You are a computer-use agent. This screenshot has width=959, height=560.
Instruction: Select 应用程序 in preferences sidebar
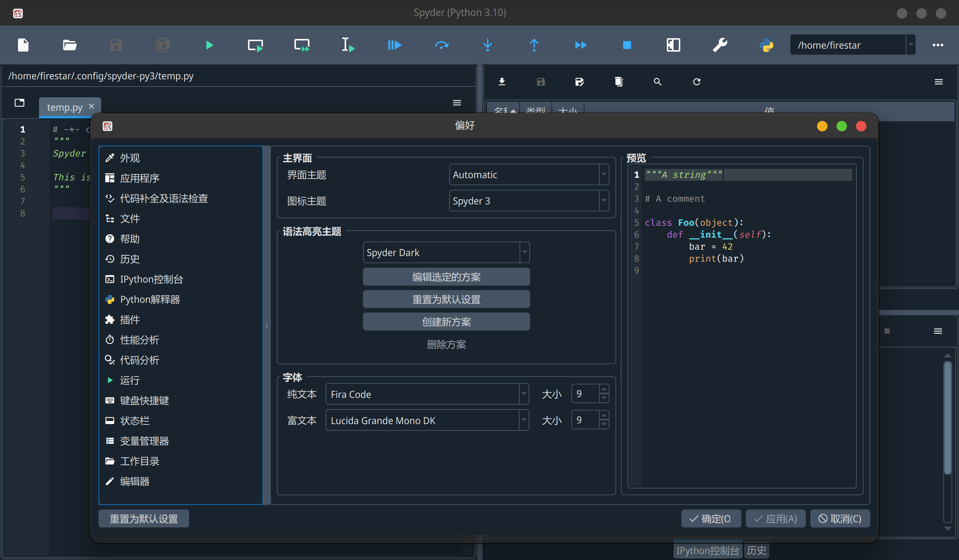[181, 178]
